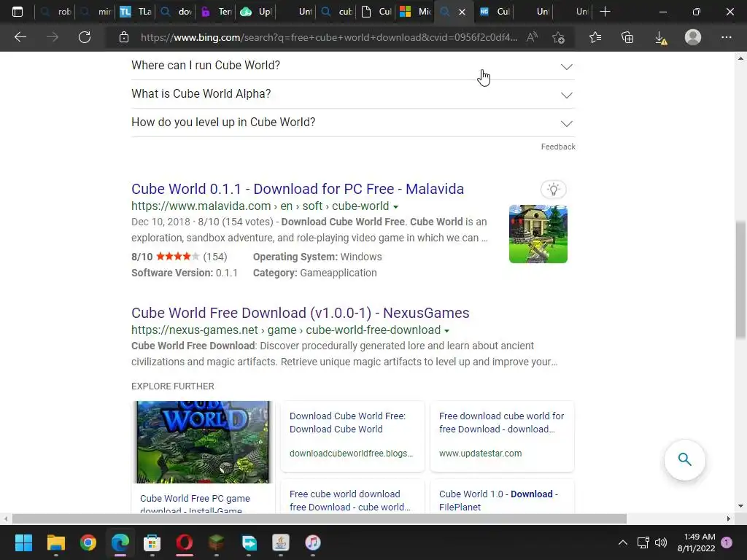Viewport: 747px width, 560px height.
Task: Open the network tray icon
Action: 643,542
